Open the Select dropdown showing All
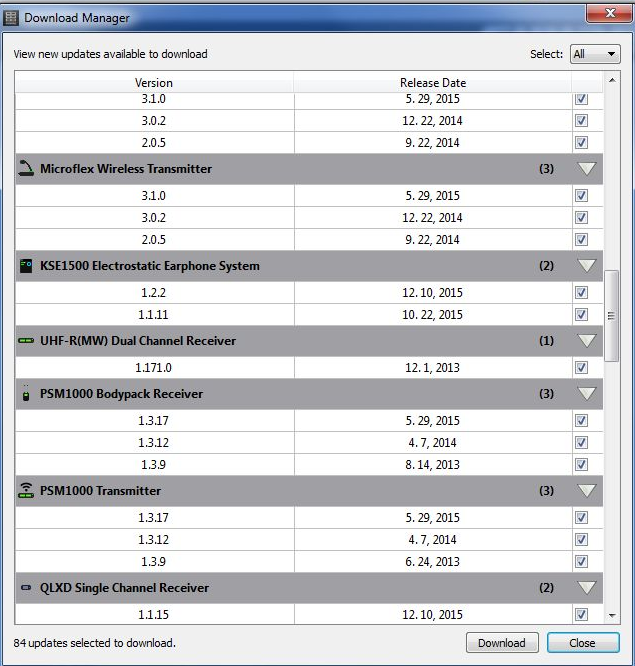The height and width of the screenshot is (666, 635). (x=595, y=54)
